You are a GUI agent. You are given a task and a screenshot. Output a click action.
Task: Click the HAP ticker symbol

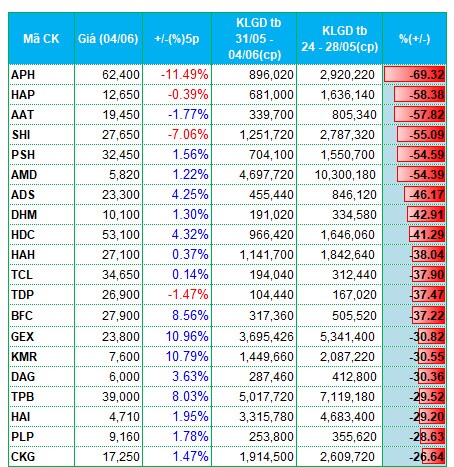point(23,95)
